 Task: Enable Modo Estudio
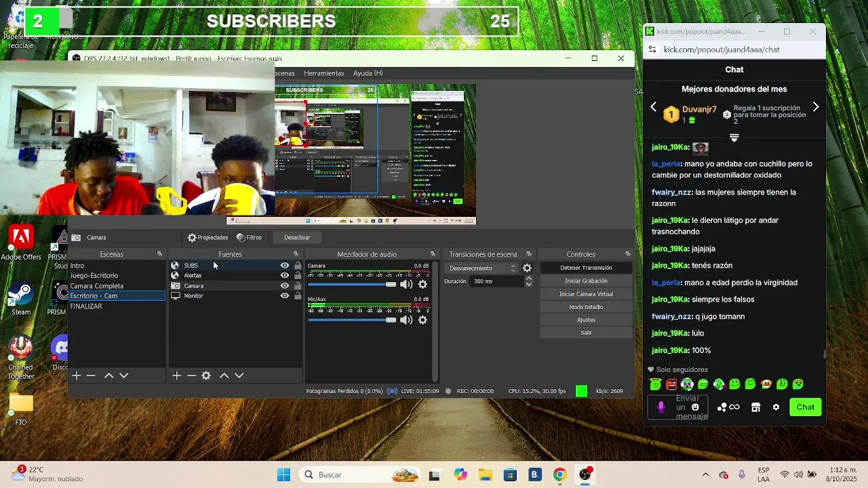(x=586, y=307)
